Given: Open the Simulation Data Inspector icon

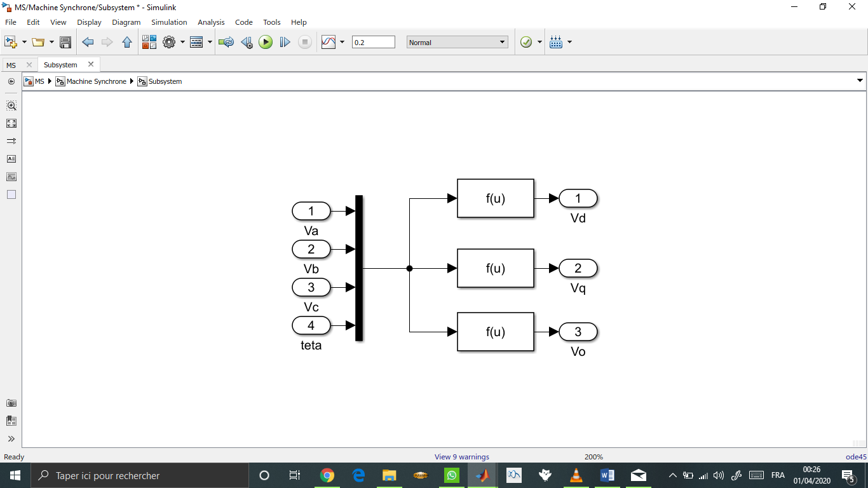Looking at the screenshot, I should [x=329, y=42].
